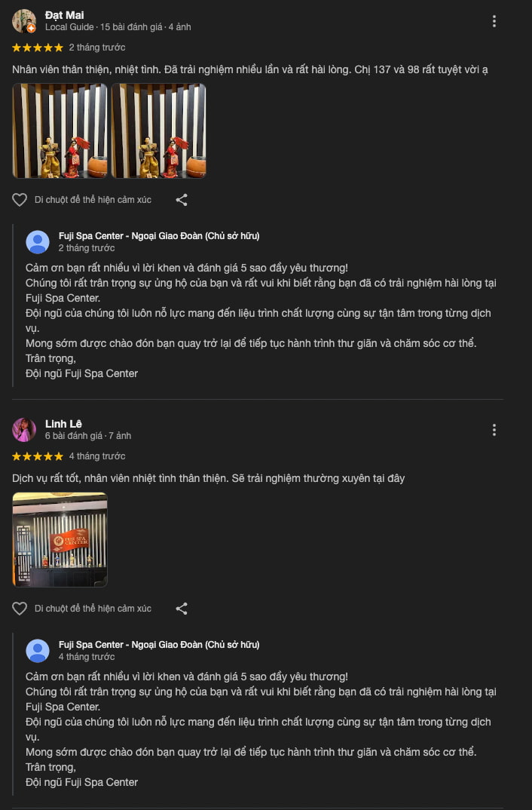The image size is (532, 810).
Task: Open Fuji Spa Center photo in Linh Lê's review
Action: coord(60,540)
